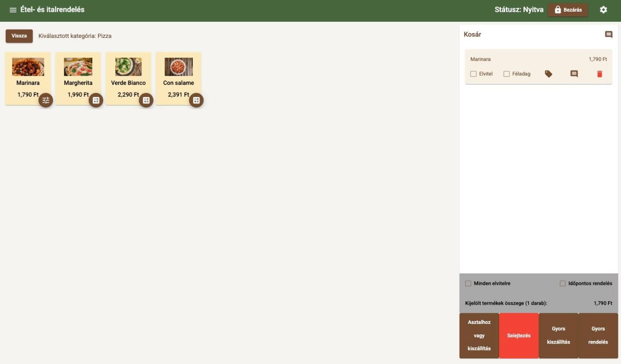Click the 1,990 Ft Margherita price
The height and width of the screenshot is (364, 621).
78,94
